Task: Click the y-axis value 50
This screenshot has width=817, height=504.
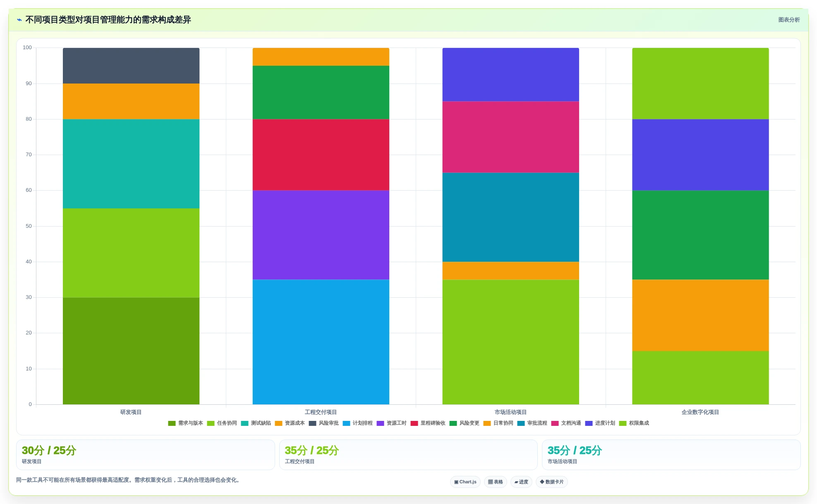Action: click(x=29, y=226)
